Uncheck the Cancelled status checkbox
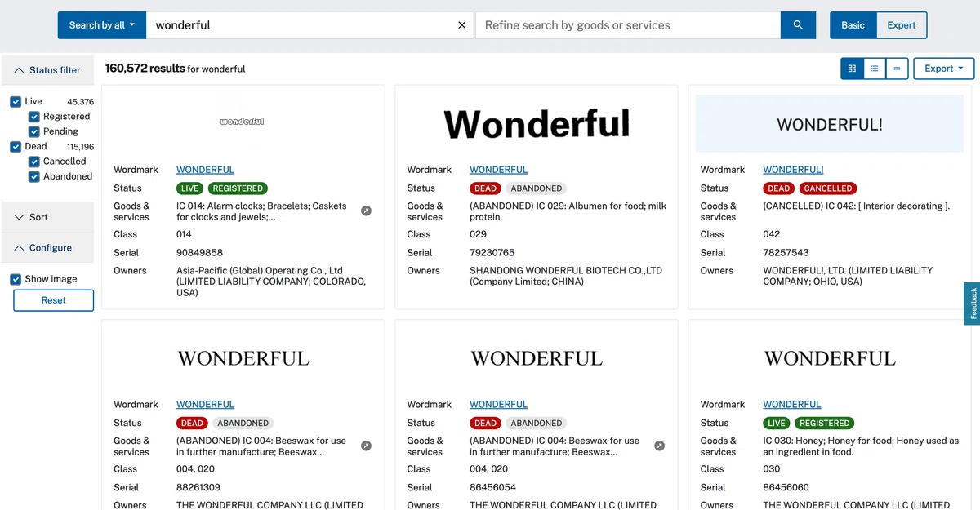 [x=34, y=162]
